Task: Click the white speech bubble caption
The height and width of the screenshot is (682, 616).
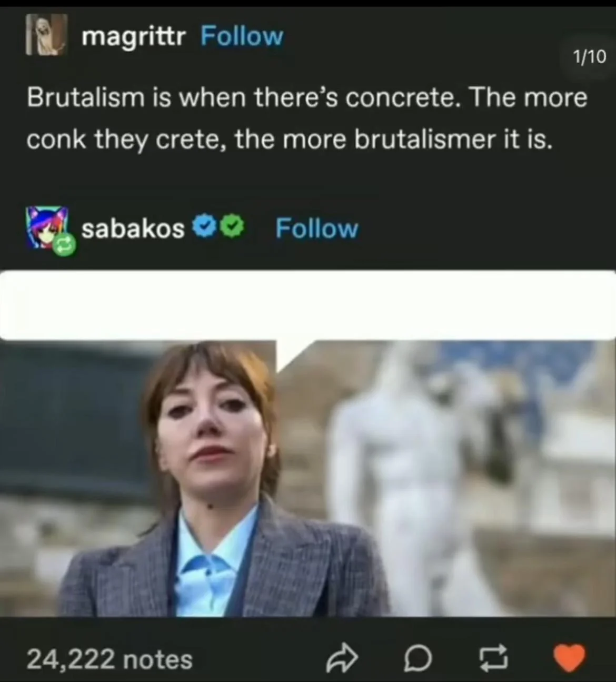Action: click(308, 305)
